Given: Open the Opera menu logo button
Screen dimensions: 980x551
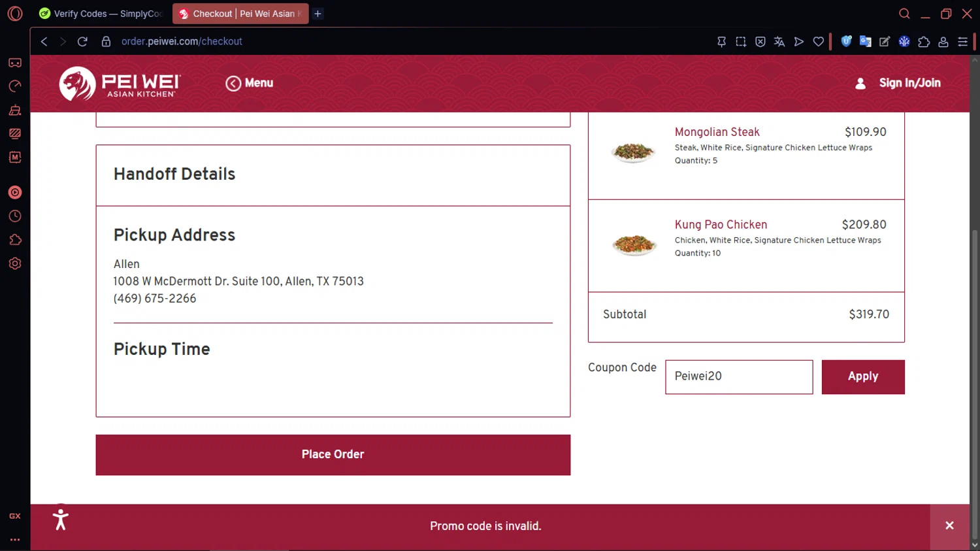Looking at the screenshot, I should [15, 14].
